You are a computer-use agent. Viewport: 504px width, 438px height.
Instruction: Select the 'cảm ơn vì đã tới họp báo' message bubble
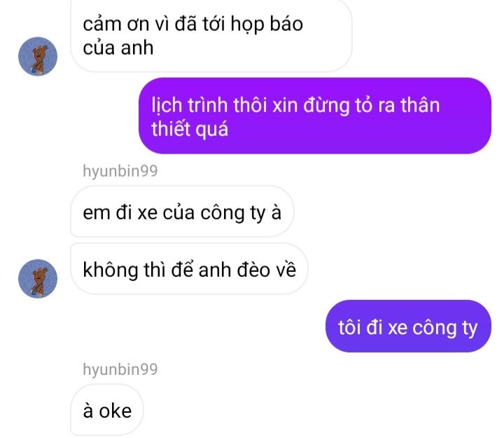(211, 35)
